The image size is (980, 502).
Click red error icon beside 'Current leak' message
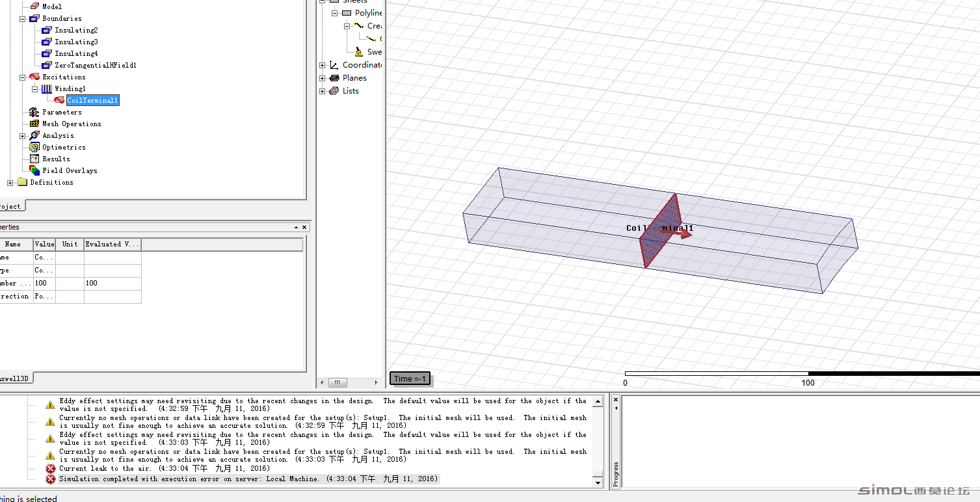[x=51, y=469]
